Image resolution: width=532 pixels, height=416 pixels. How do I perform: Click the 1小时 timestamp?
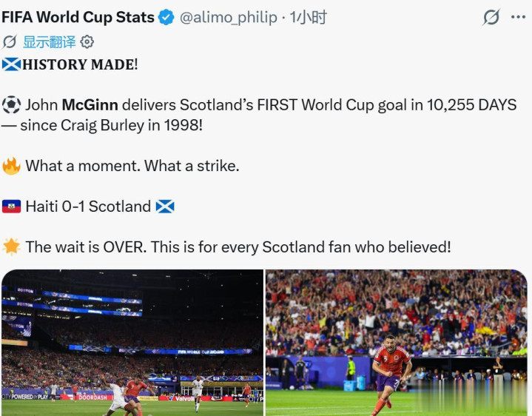[308, 17]
